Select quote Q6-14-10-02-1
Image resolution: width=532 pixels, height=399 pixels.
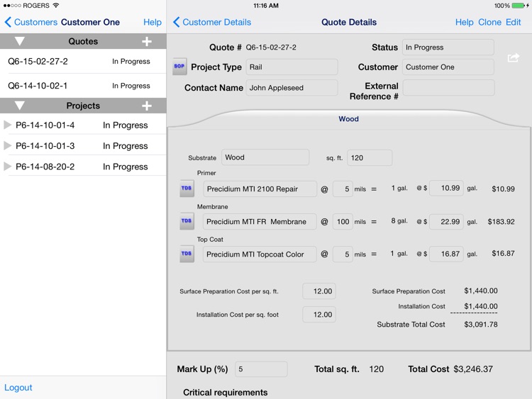point(38,86)
